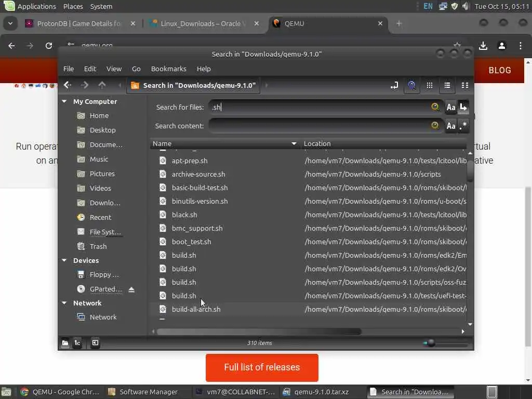Select bmc_support.sh file
The width and height of the screenshot is (532, 399).
click(197, 229)
